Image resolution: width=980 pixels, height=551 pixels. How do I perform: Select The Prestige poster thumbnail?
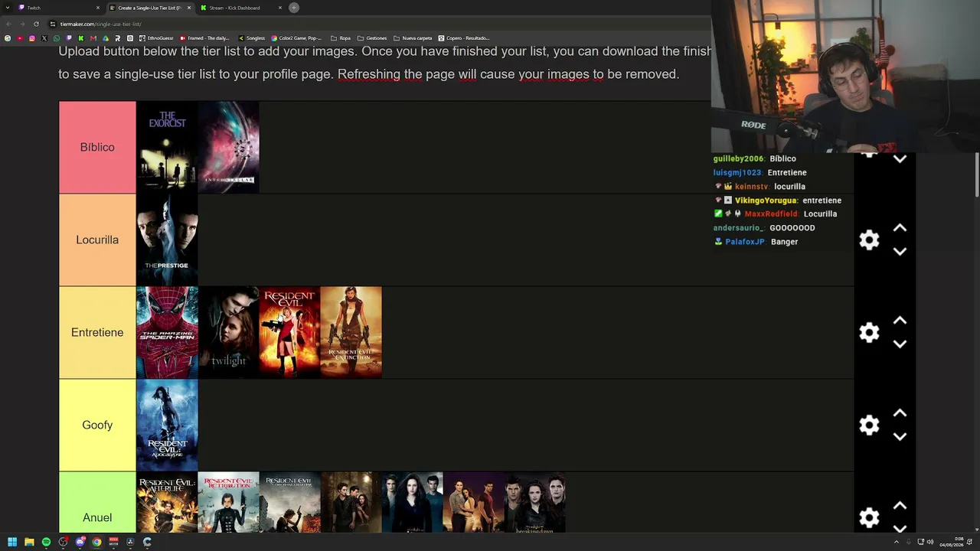pyautogui.click(x=167, y=240)
